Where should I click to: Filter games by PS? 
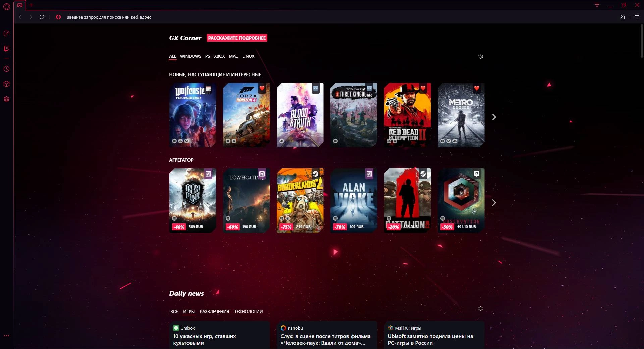tap(208, 56)
